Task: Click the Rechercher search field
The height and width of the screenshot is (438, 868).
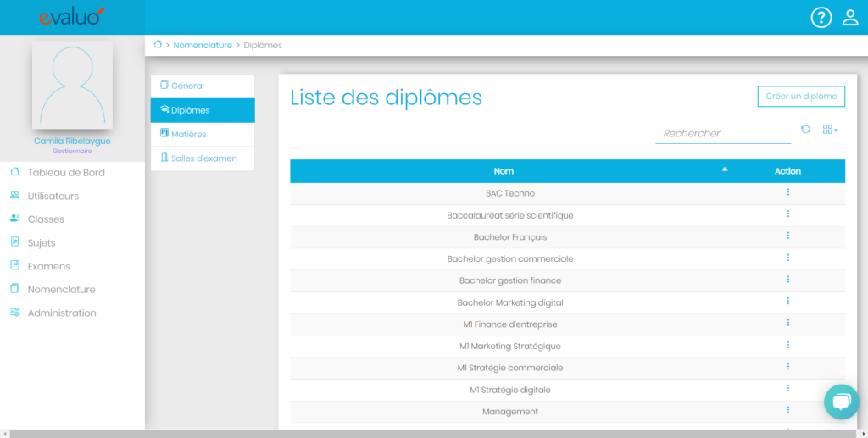Action: tap(722, 133)
